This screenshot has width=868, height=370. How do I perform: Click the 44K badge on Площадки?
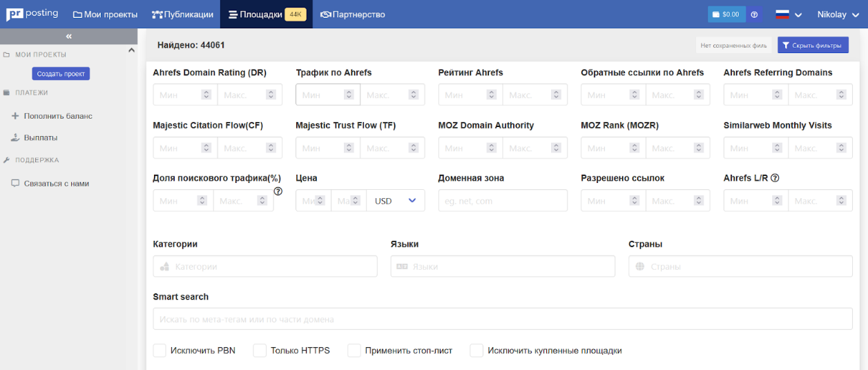(296, 14)
